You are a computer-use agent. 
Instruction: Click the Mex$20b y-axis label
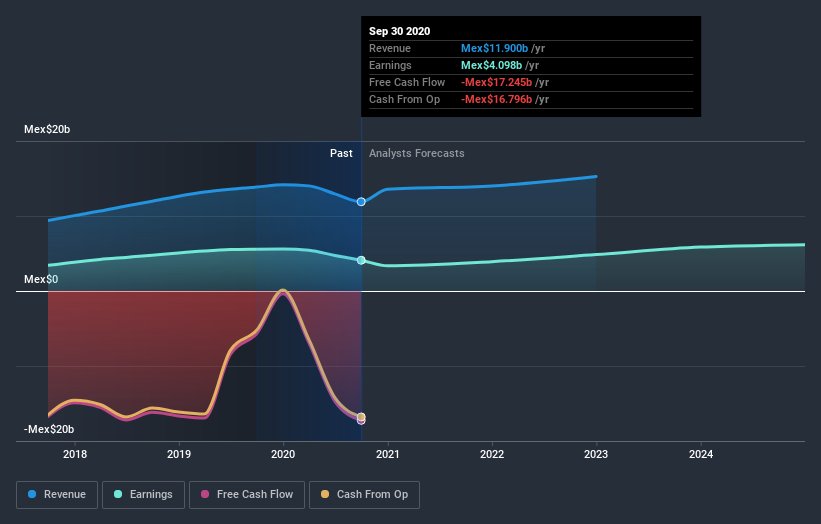click(x=47, y=129)
